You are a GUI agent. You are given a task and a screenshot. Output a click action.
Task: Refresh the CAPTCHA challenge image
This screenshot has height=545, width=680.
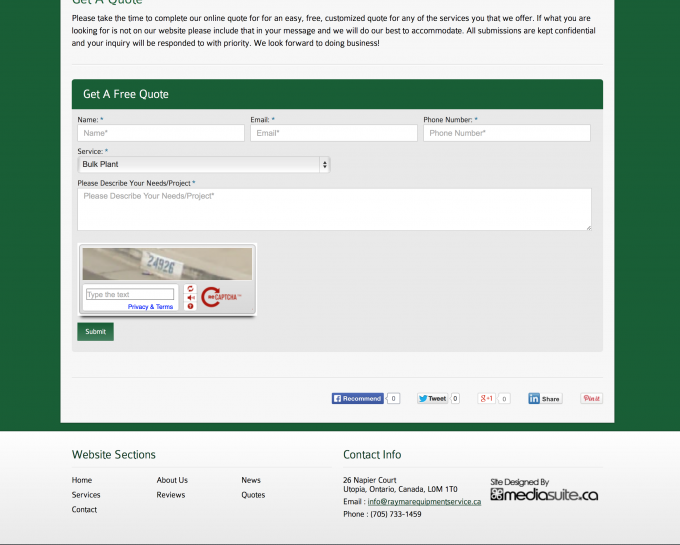click(190, 288)
